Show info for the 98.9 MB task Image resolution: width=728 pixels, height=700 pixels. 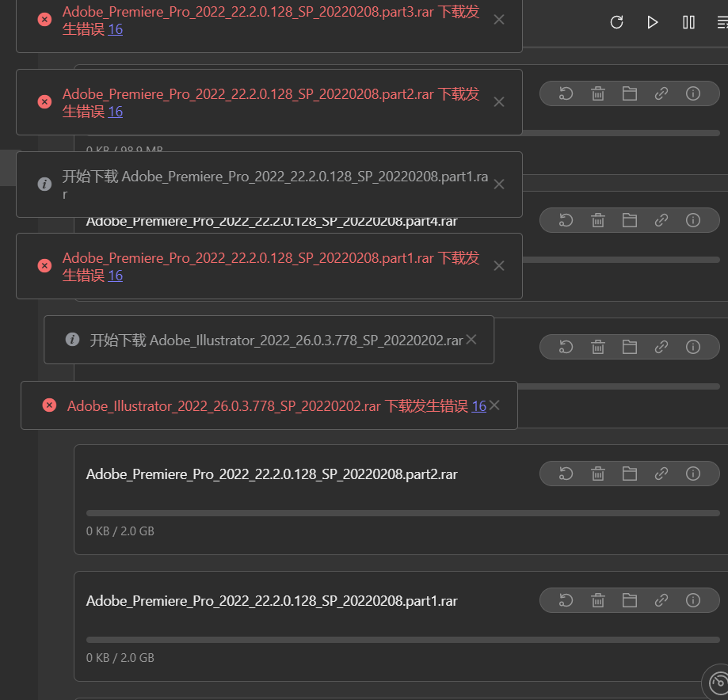pos(692,93)
